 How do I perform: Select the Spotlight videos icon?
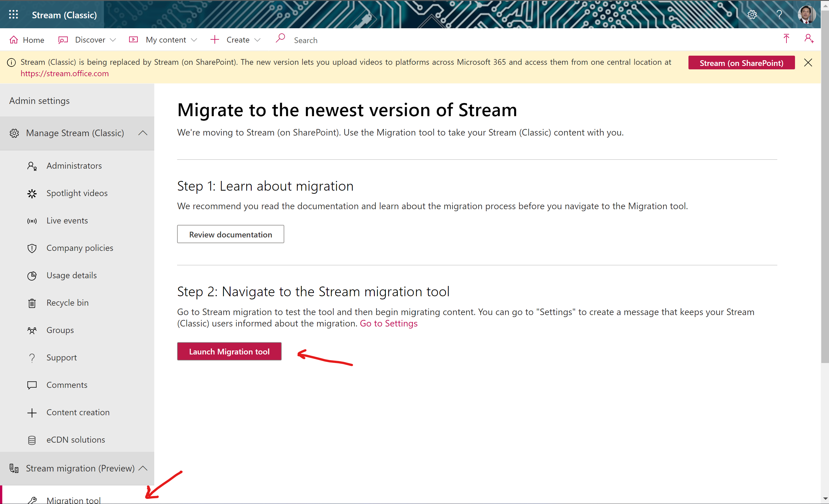pos(32,193)
